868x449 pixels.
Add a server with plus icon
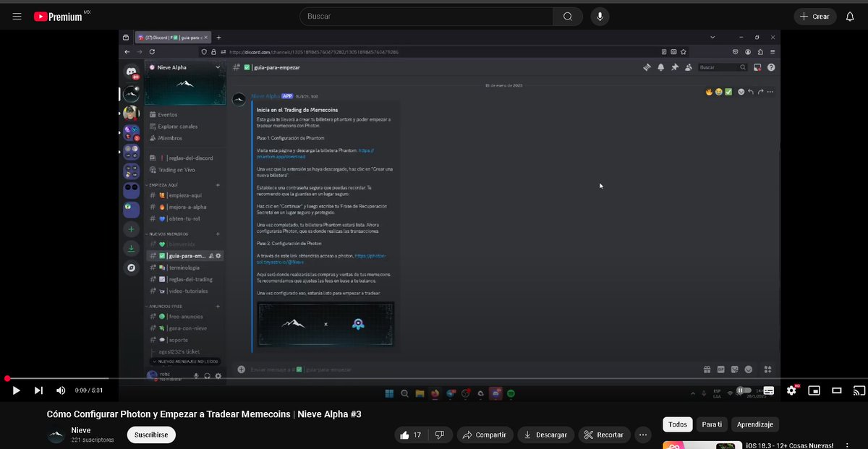(131, 229)
